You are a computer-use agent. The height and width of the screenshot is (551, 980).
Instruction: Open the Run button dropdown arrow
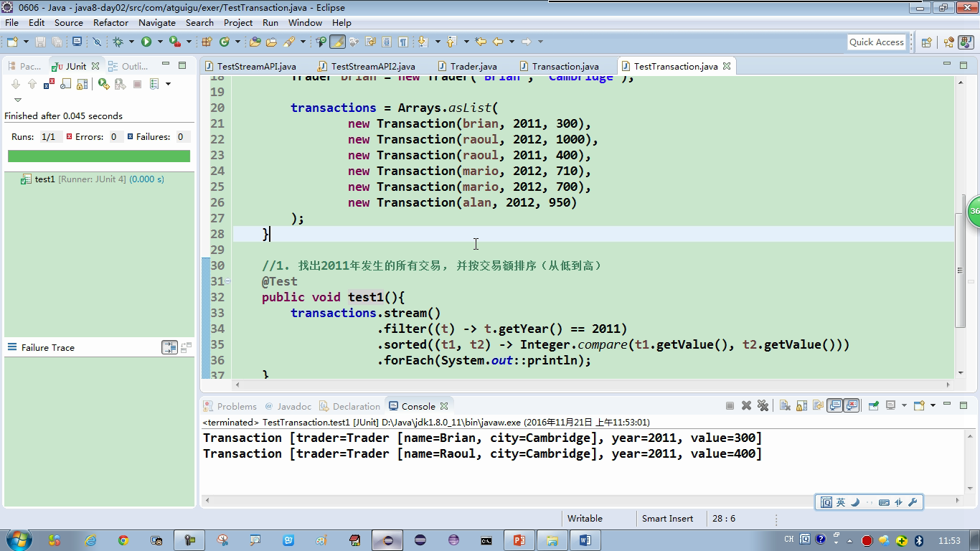click(x=160, y=42)
